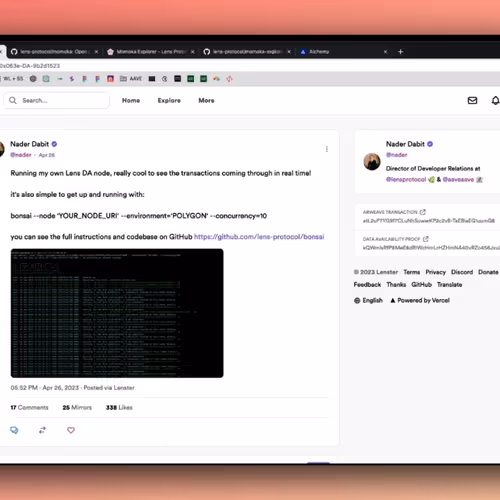The height and width of the screenshot is (500, 500).
Task: Open a new browser tab
Action: [x=401, y=52]
